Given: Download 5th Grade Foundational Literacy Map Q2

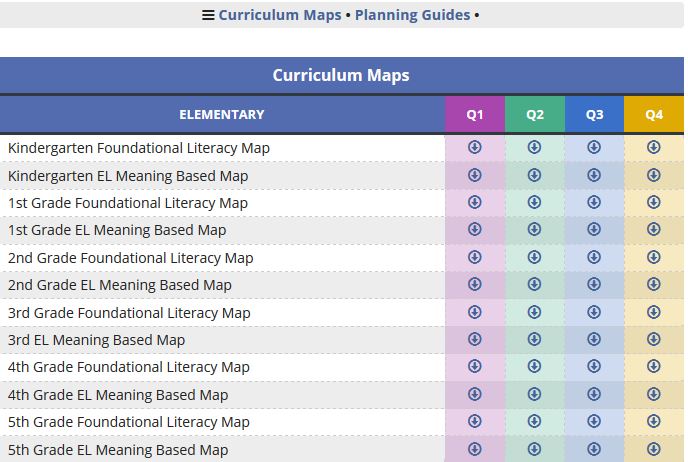Looking at the screenshot, I should pyautogui.click(x=534, y=421).
